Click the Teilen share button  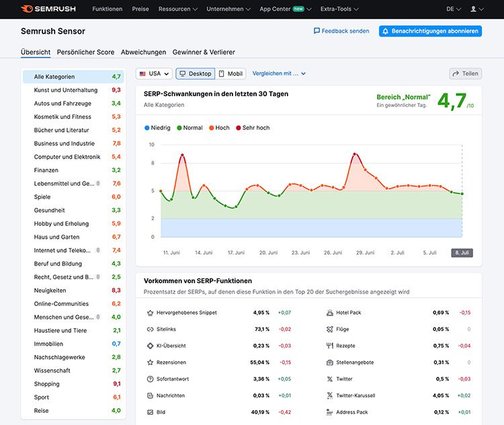click(466, 74)
